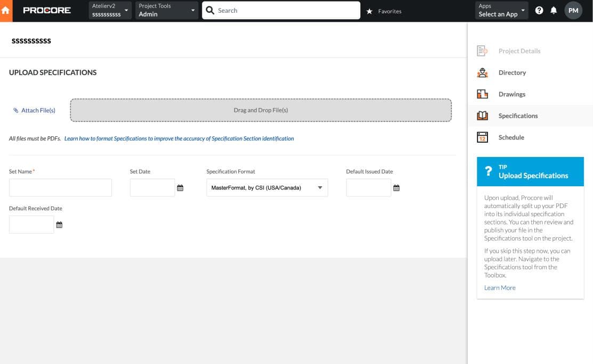The image size is (593, 364).
Task: Open the Directory tool from the sidebar
Action: [511, 72]
